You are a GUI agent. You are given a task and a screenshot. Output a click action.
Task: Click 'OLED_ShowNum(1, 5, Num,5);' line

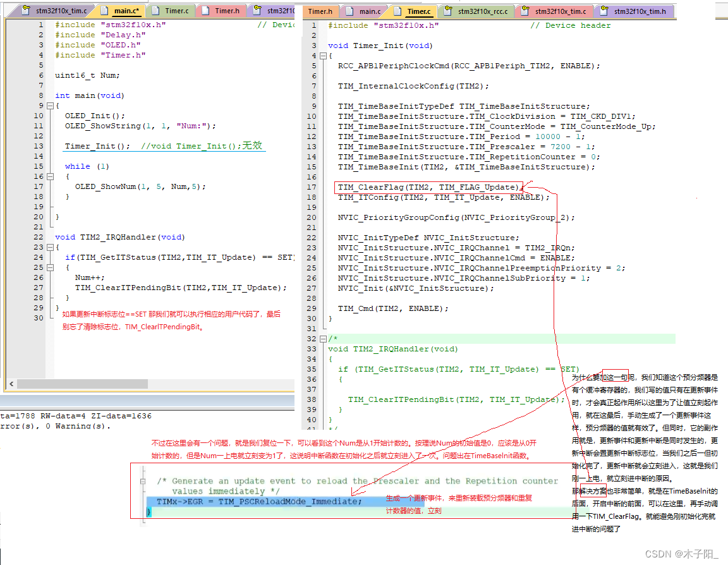point(140,186)
